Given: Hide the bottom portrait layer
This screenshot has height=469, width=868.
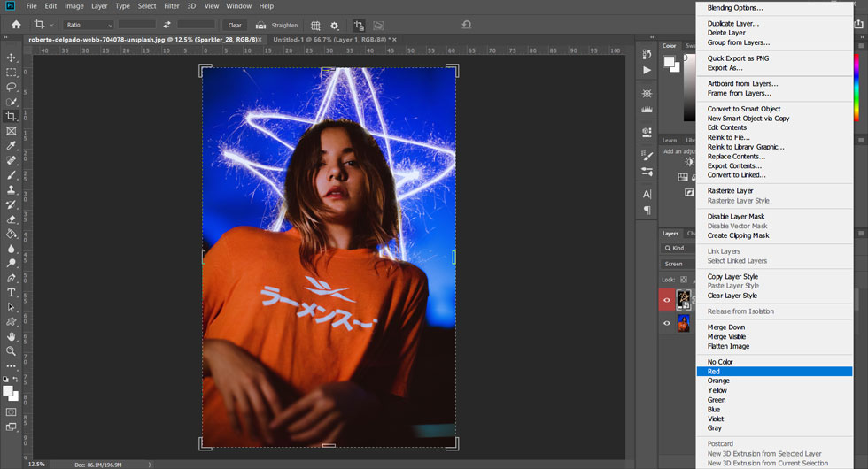Looking at the screenshot, I should 667,324.
